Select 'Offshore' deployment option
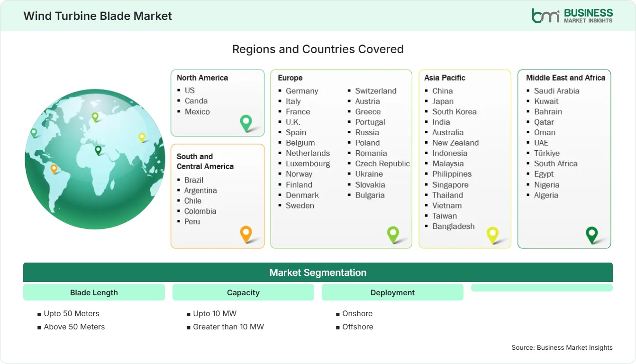Image resolution: width=636 pixels, height=364 pixels. (x=358, y=327)
